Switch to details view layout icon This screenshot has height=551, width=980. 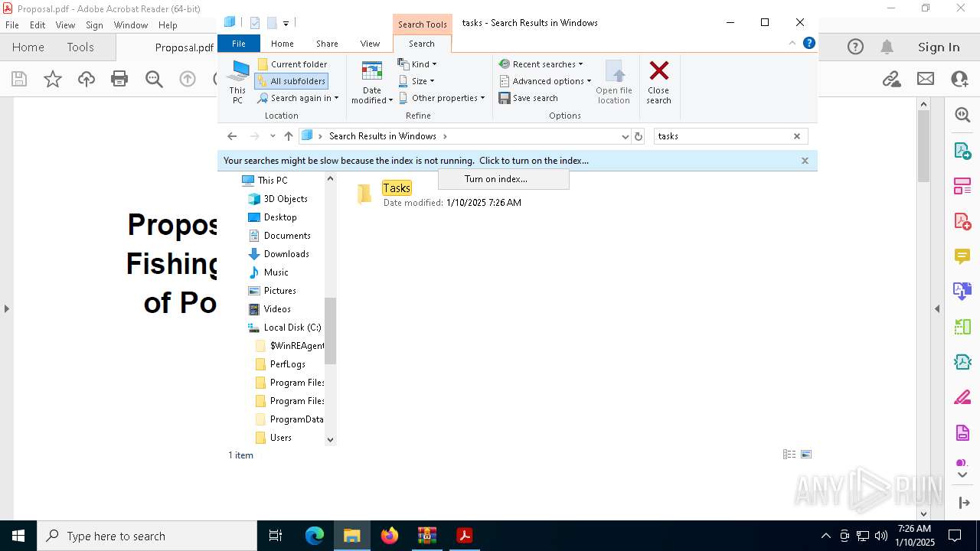(x=789, y=455)
